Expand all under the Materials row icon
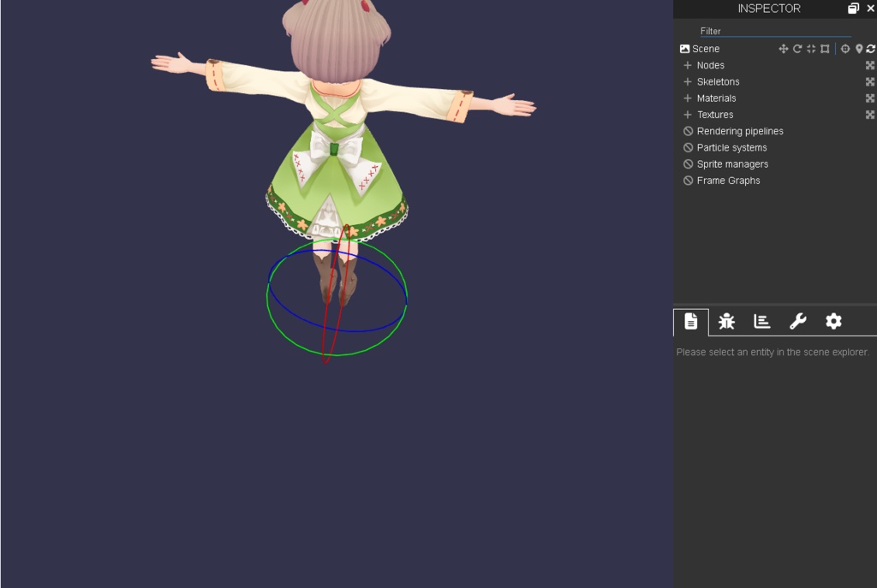 [870, 98]
